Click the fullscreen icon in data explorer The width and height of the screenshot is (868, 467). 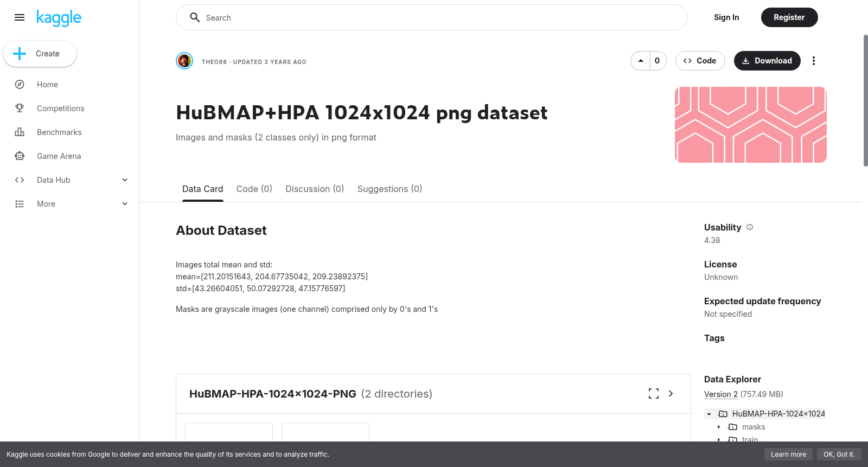pyautogui.click(x=654, y=394)
